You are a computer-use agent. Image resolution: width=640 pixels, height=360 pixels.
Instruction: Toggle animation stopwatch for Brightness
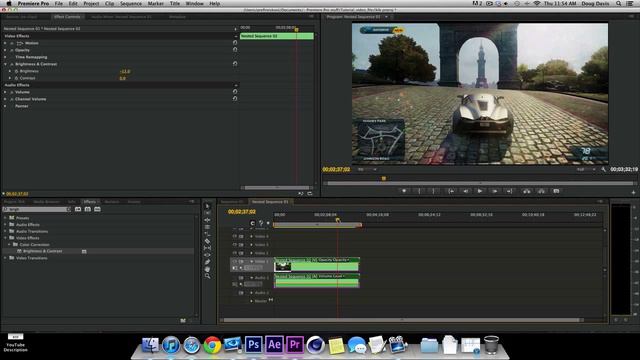point(17,71)
